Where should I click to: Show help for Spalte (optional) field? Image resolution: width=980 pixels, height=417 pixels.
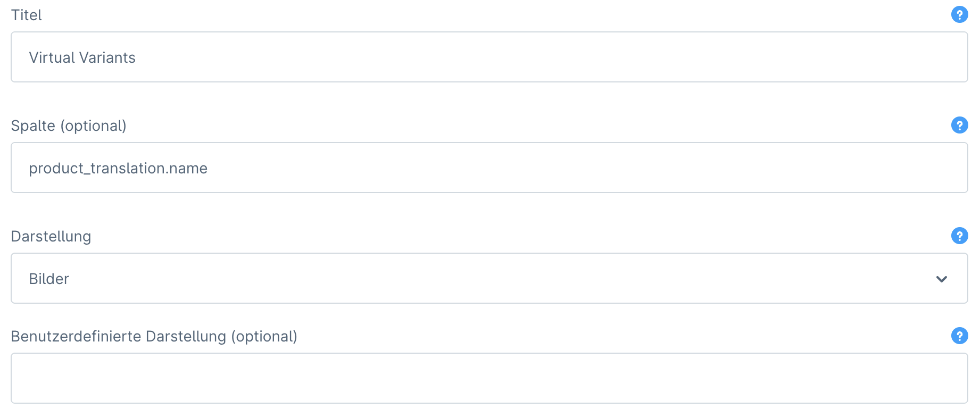click(959, 125)
